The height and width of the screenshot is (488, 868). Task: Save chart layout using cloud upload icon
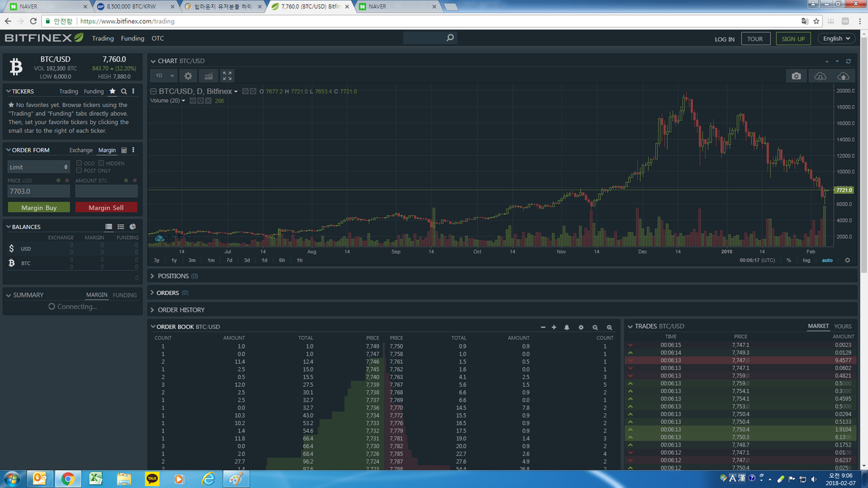843,76
